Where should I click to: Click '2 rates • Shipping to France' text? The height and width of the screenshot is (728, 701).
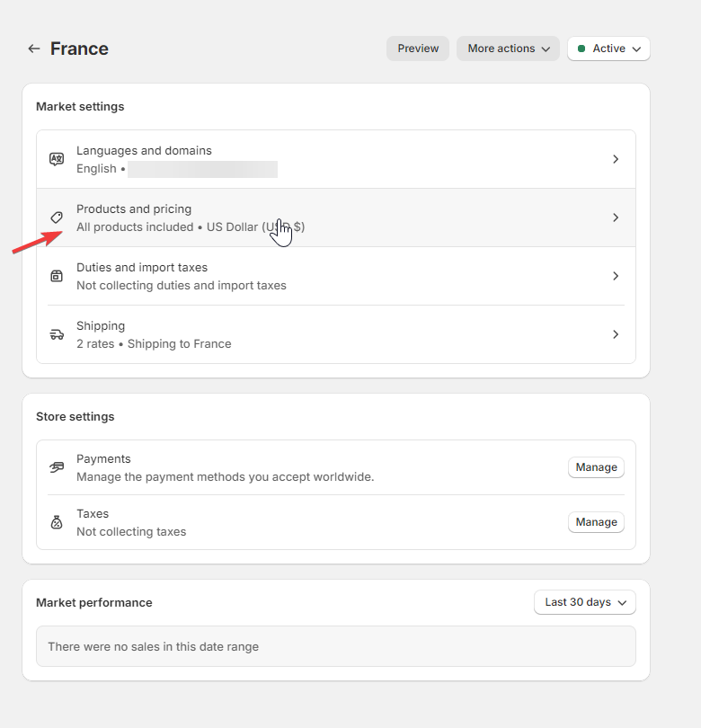tap(154, 343)
